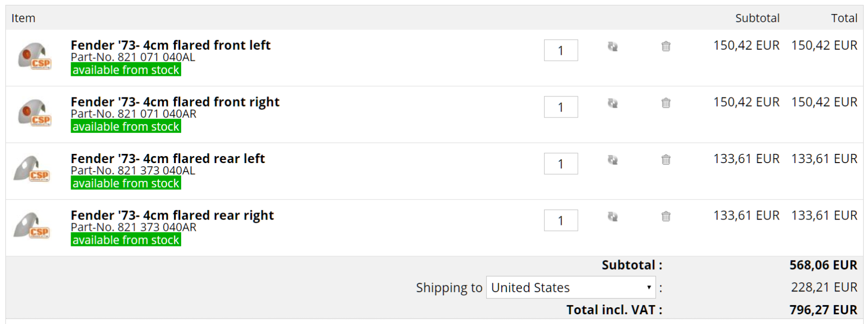Viewport: 868px width, 324px height.
Task: Click refresh icon for front right fender
Action: (x=612, y=103)
